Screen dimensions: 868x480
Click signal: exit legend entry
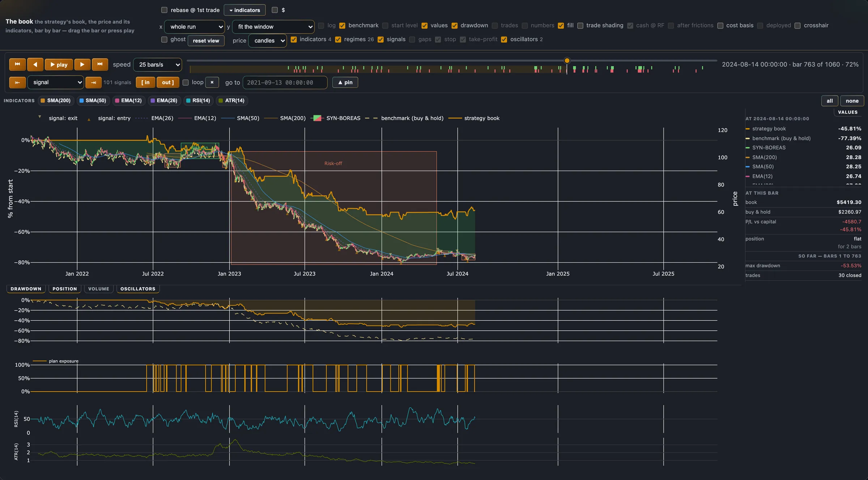[58, 118]
